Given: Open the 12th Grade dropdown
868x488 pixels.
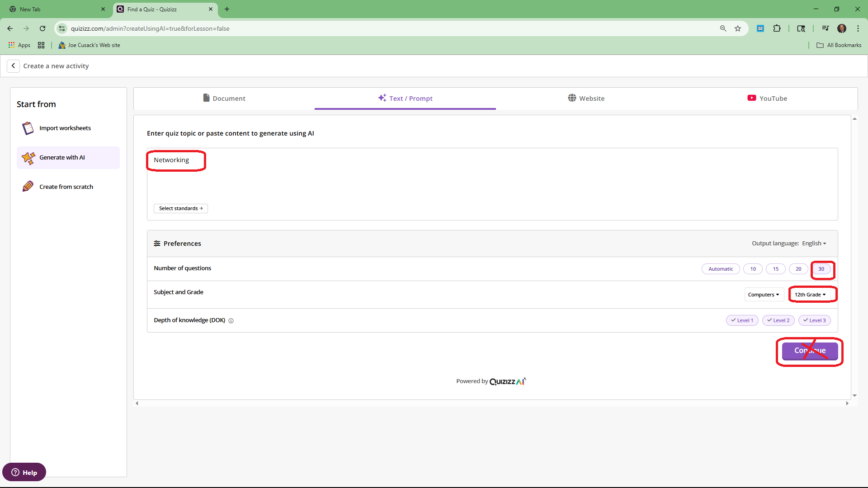Looking at the screenshot, I should coord(810,295).
